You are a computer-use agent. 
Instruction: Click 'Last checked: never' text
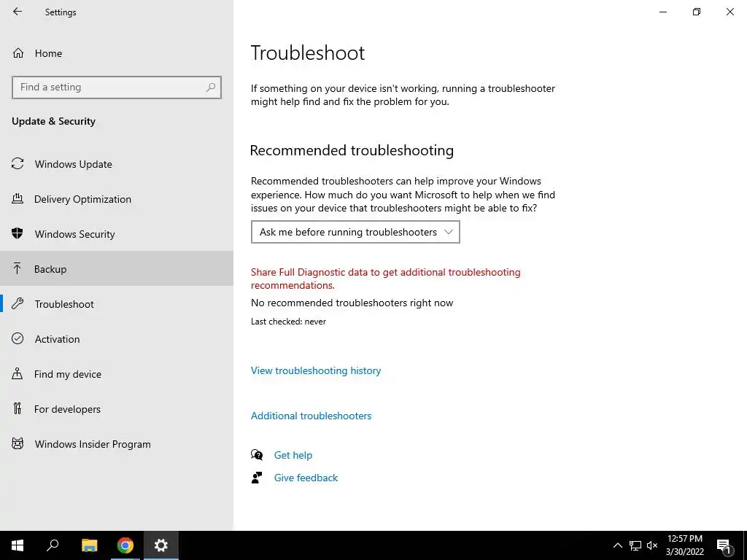288,322
